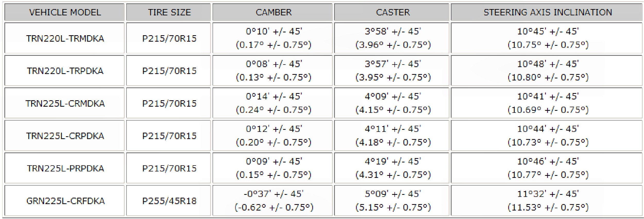Screen dimensions: 644x219
Task: Select the TRN225L-CRMDKA model cell
Action: (x=65, y=103)
